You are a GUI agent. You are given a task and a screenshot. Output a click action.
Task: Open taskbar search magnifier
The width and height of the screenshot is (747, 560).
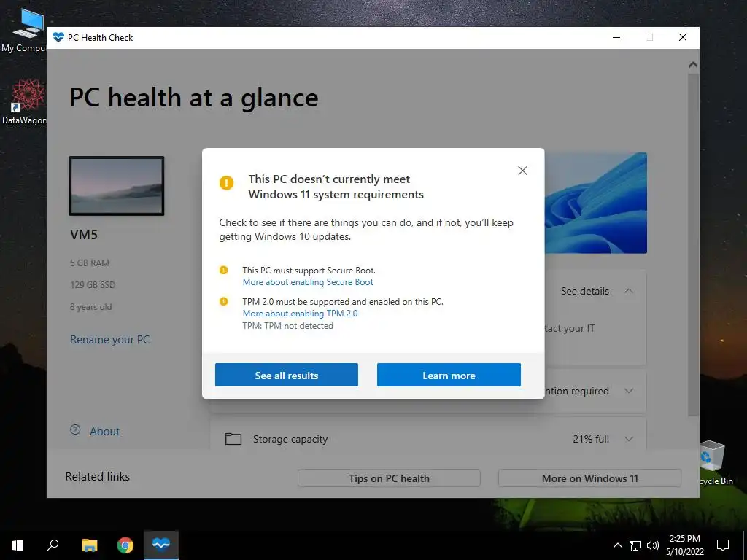coord(53,545)
